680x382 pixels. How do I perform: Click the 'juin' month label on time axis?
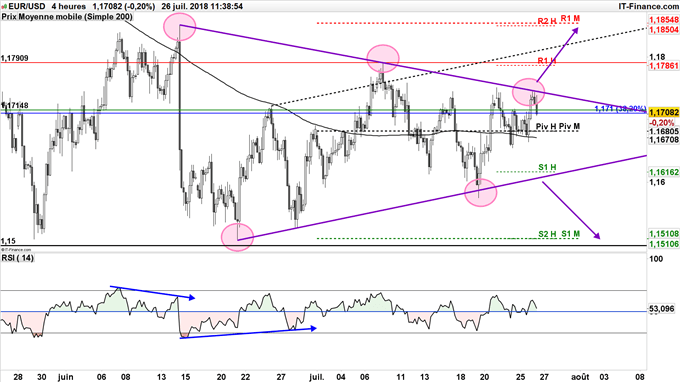pos(65,377)
